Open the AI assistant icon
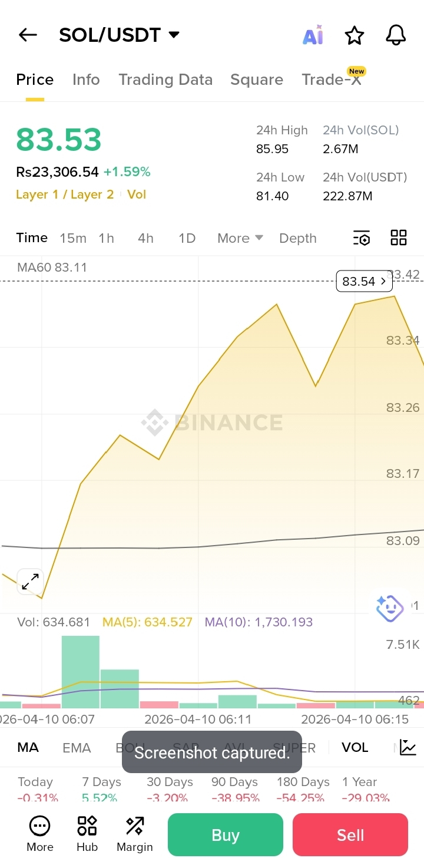Viewport: 424px width, 868px height. (x=313, y=36)
